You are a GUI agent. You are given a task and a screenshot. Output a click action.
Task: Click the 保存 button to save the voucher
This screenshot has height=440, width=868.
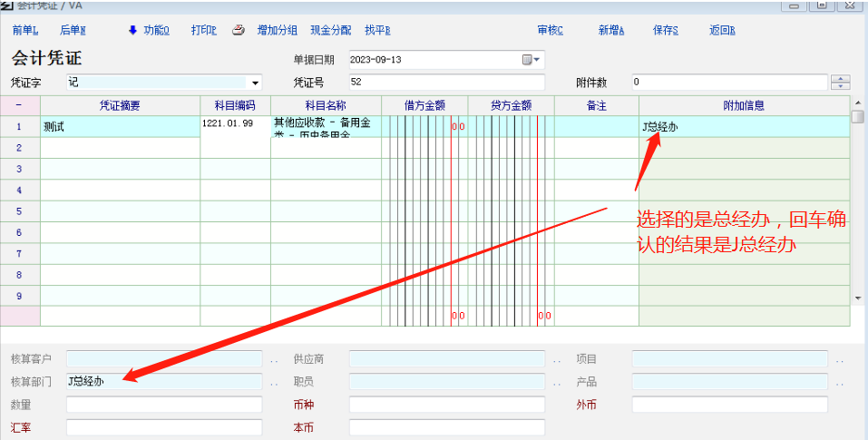pos(665,30)
